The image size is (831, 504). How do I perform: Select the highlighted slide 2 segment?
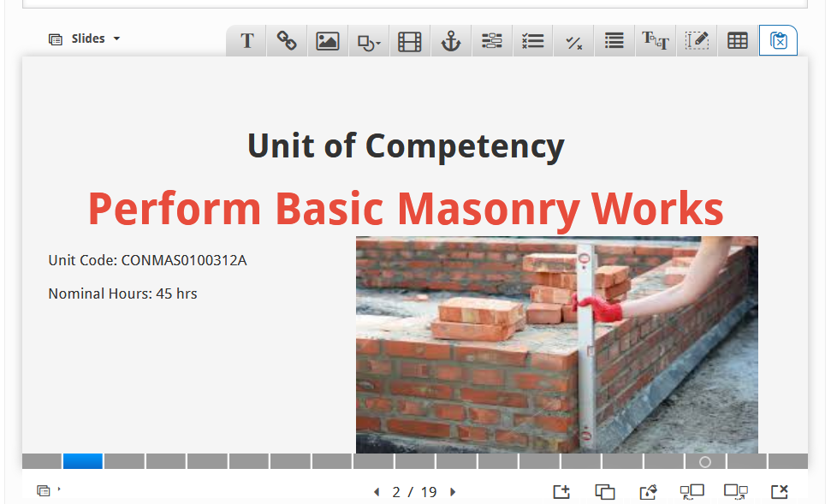pos(83,461)
